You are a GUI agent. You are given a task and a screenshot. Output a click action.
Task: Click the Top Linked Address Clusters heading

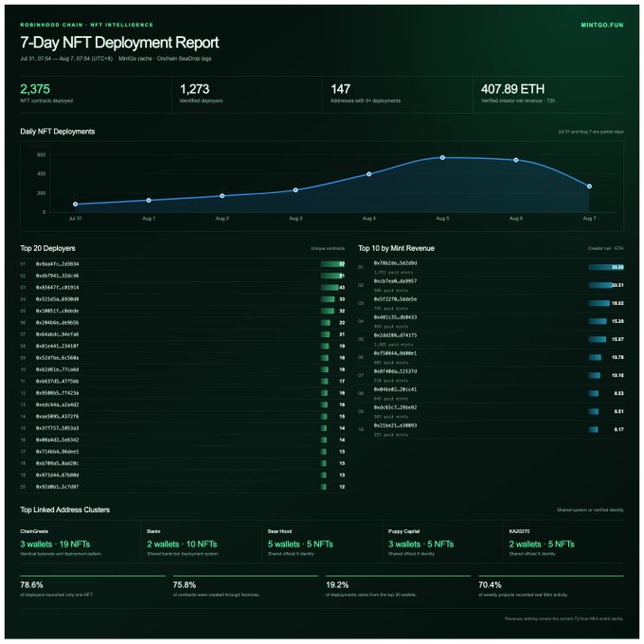click(65, 510)
